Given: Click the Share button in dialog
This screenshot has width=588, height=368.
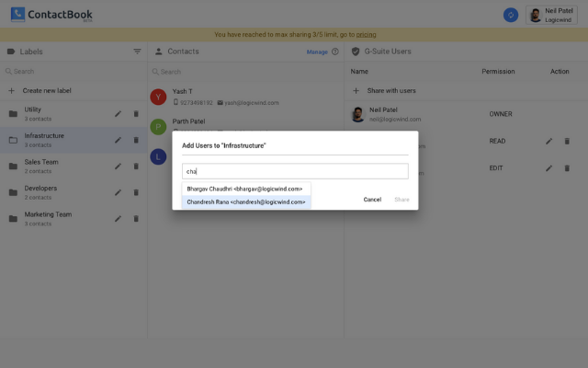Looking at the screenshot, I should [x=401, y=200].
